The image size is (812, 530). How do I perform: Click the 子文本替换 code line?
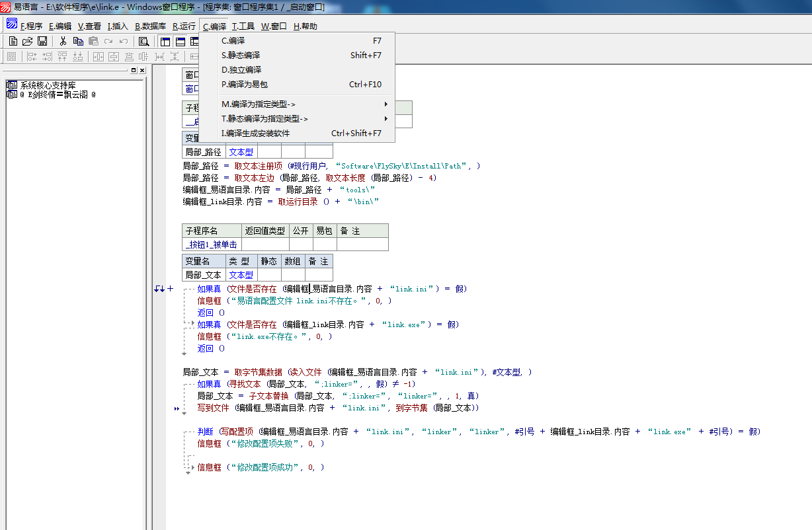click(338, 396)
